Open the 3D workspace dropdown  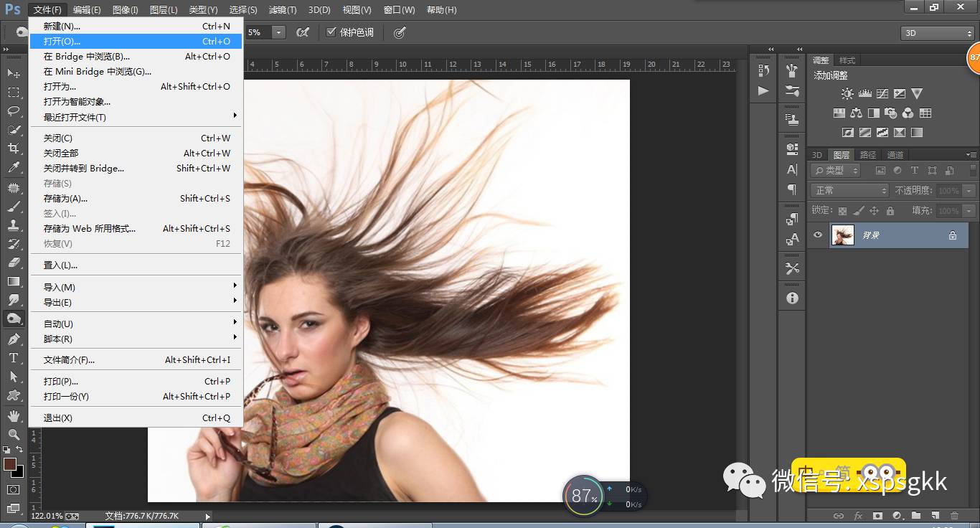(x=938, y=33)
